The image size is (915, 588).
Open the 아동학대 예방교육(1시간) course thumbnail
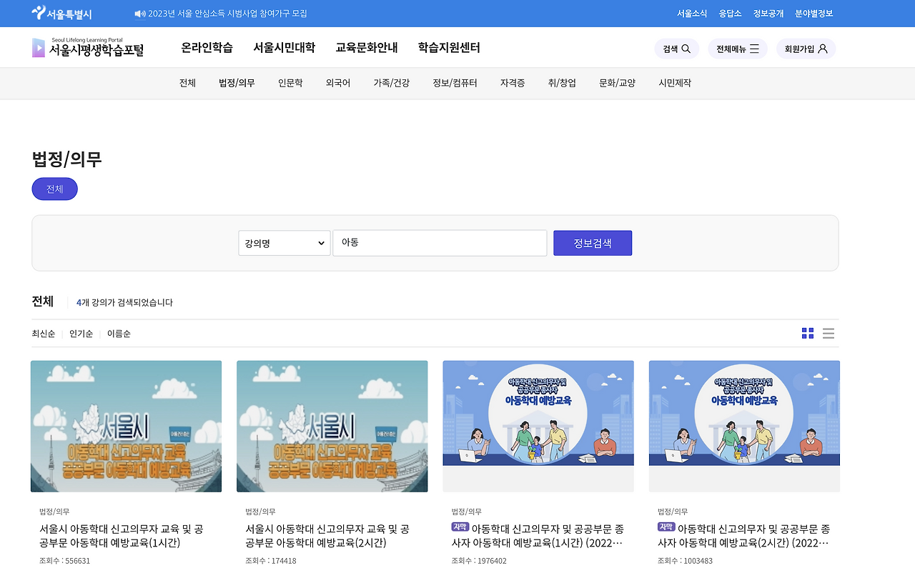126,426
